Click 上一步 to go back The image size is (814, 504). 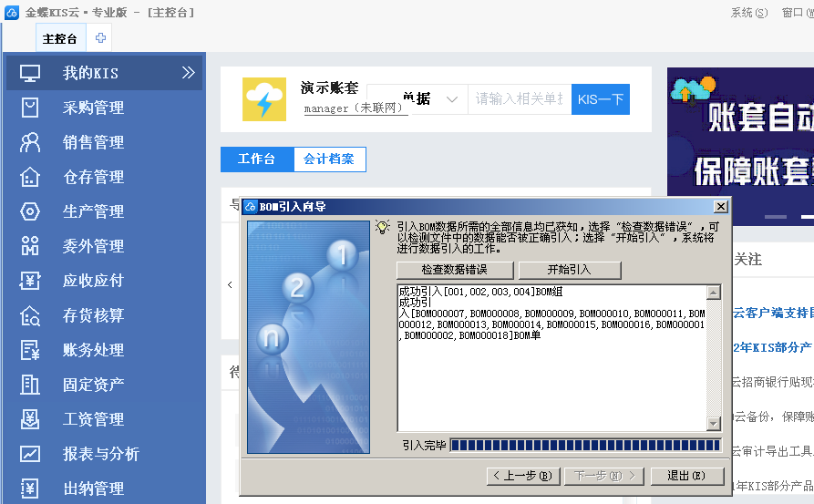(x=520, y=476)
